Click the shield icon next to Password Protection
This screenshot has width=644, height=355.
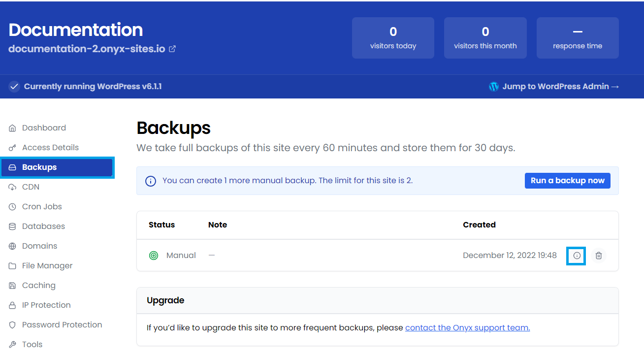(x=12, y=325)
